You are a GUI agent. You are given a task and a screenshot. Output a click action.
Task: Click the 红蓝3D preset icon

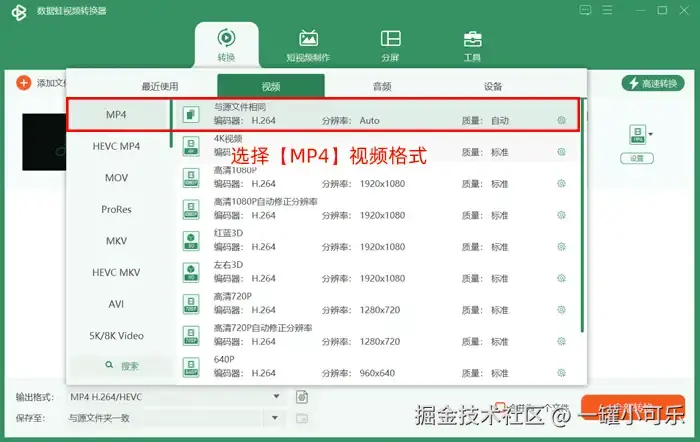point(191,241)
